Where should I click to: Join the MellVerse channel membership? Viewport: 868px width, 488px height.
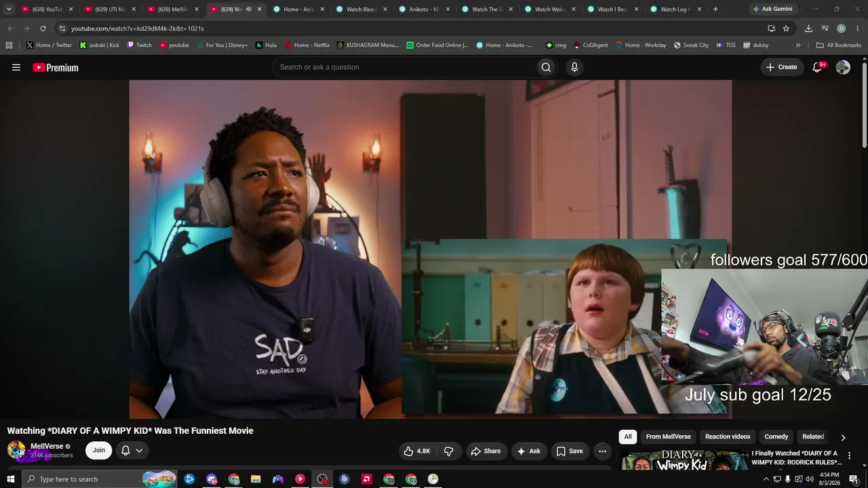point(99,451)
